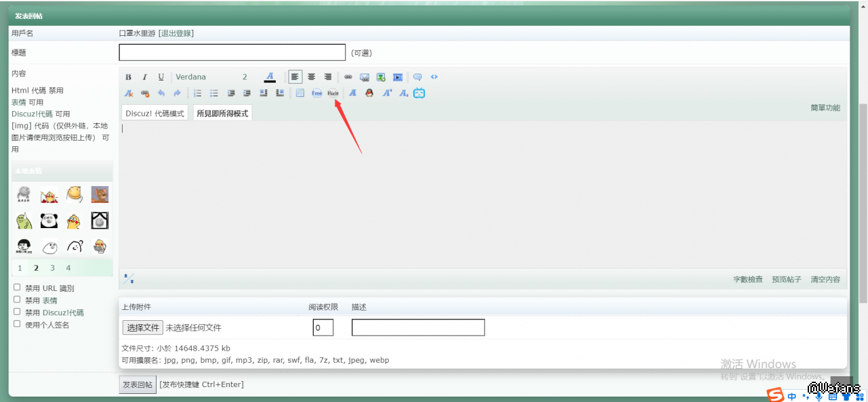Insert the grey frog emoticon
The width and height of the screenshot is (868, 402).
[x=24, y=194]
